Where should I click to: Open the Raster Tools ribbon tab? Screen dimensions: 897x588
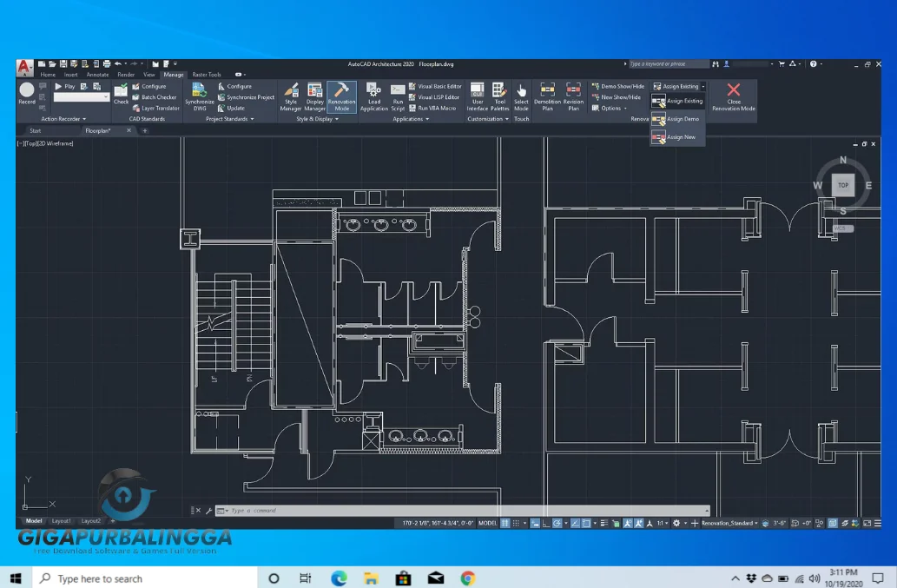click(x=207, y=75)
